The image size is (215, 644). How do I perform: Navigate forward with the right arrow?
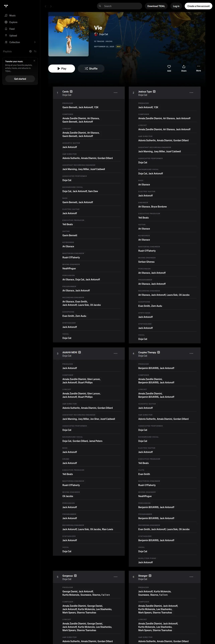coord(51,6)
